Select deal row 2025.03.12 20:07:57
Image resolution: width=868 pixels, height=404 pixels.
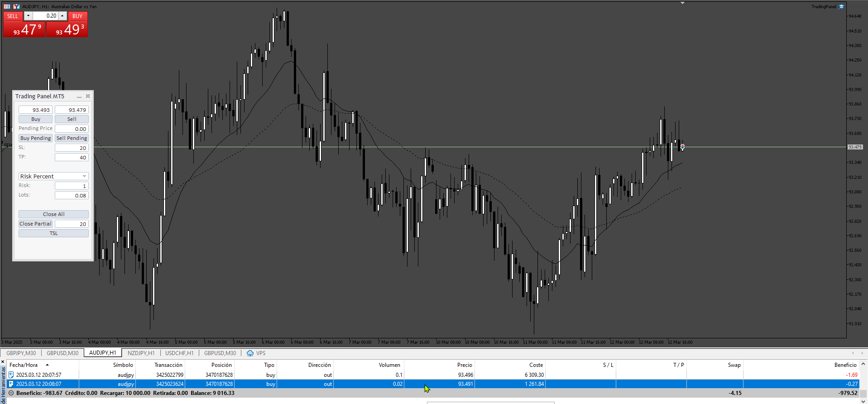433,375
